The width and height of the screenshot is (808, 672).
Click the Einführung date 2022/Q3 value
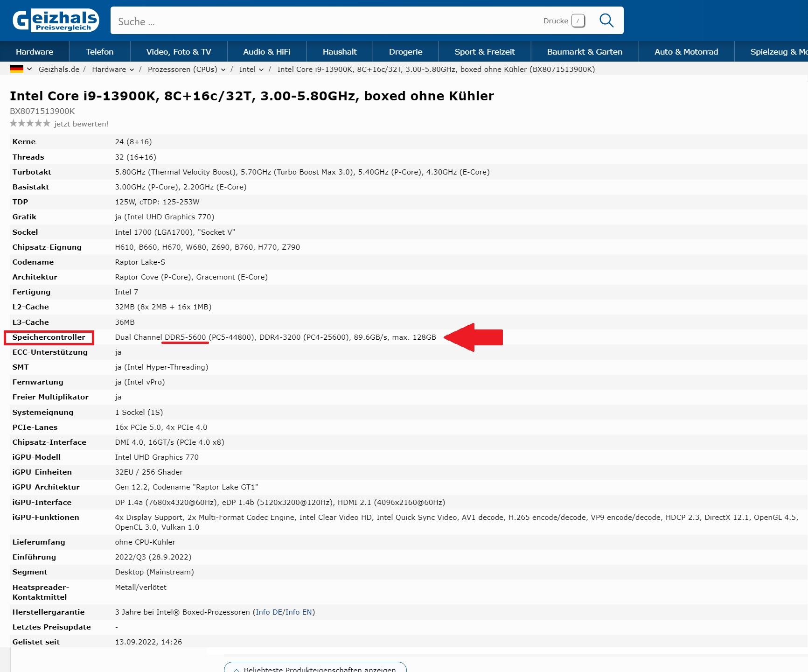153,557
